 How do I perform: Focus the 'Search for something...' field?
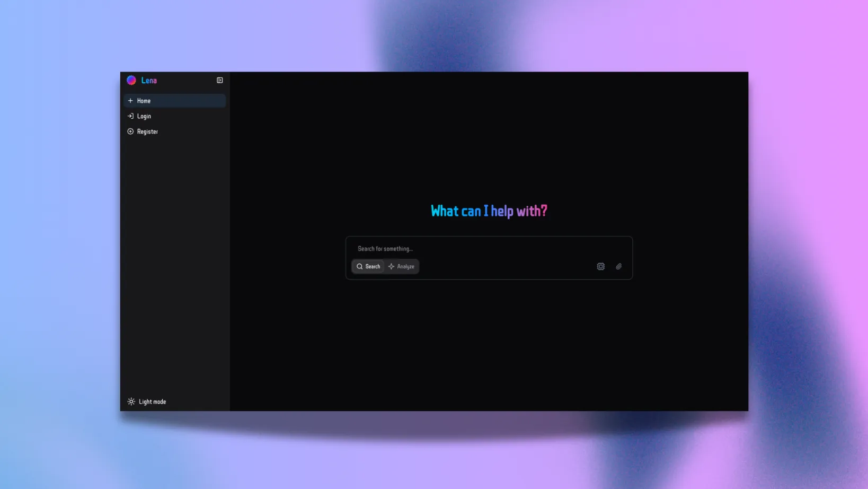(489, 248)
